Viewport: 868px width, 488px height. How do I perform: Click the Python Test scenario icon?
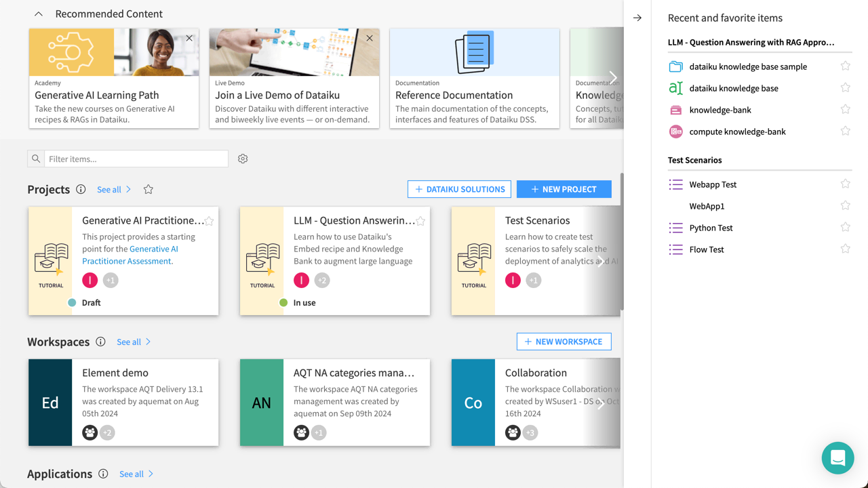pyautogui.click(x=675, y=228)
